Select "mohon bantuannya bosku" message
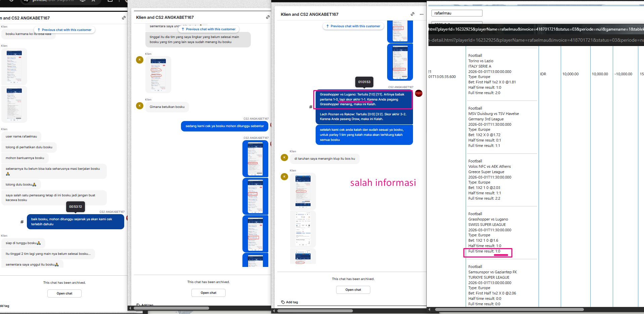The height and width of the screenshot is (314, 644). [25, 158]
